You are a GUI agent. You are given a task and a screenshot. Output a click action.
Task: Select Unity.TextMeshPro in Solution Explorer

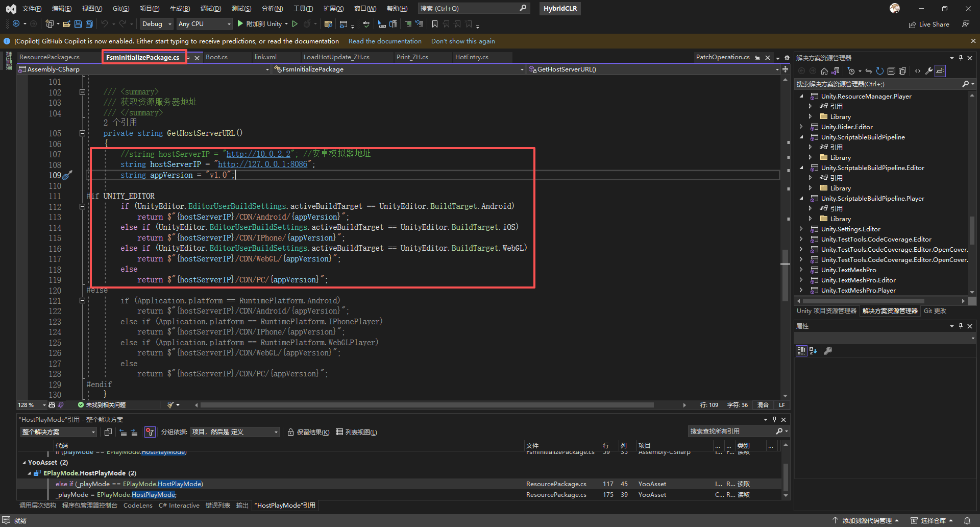pyautogui.click(x=848, y=270)
